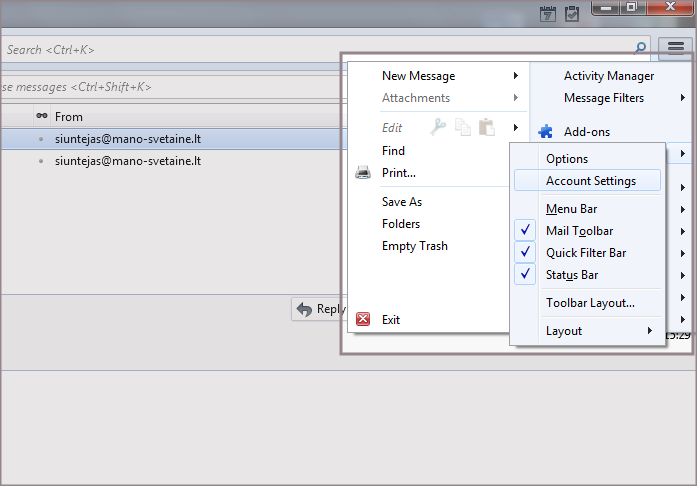Open Activity Manager
The height and width of the screenshot is (486, 697).
coord(608,76)
